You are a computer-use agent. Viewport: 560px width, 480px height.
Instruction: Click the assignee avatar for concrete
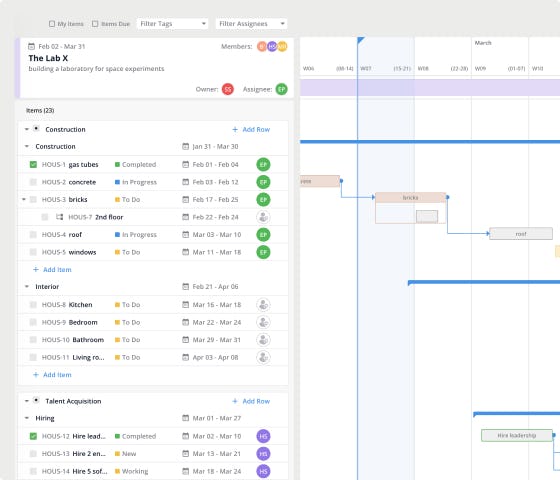click(x=263, y=182)
